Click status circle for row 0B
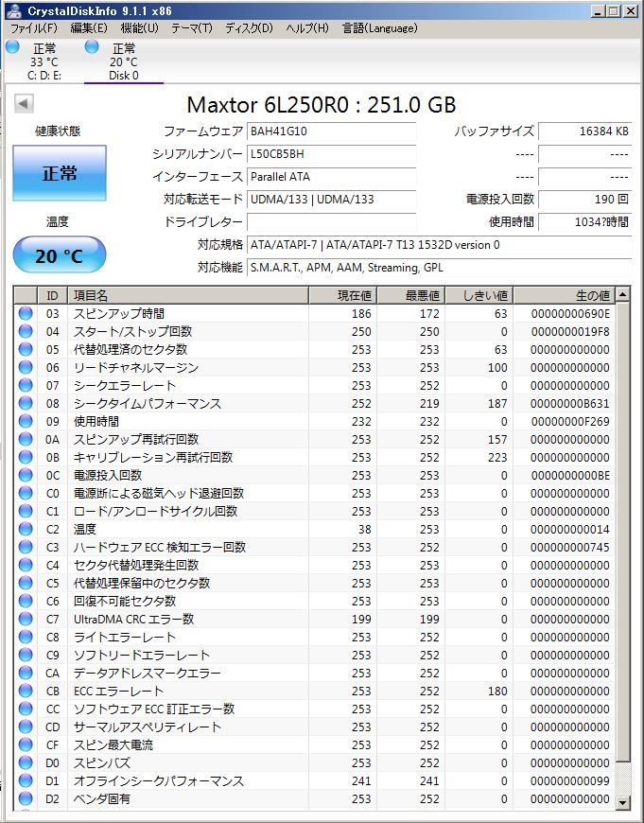Image resolution: width=644 pixels, height=823 pixels. tap(26, 457)
